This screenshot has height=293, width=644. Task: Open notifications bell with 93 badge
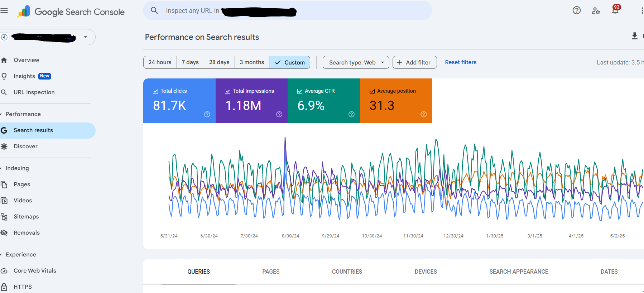click(x=615, y=10)
